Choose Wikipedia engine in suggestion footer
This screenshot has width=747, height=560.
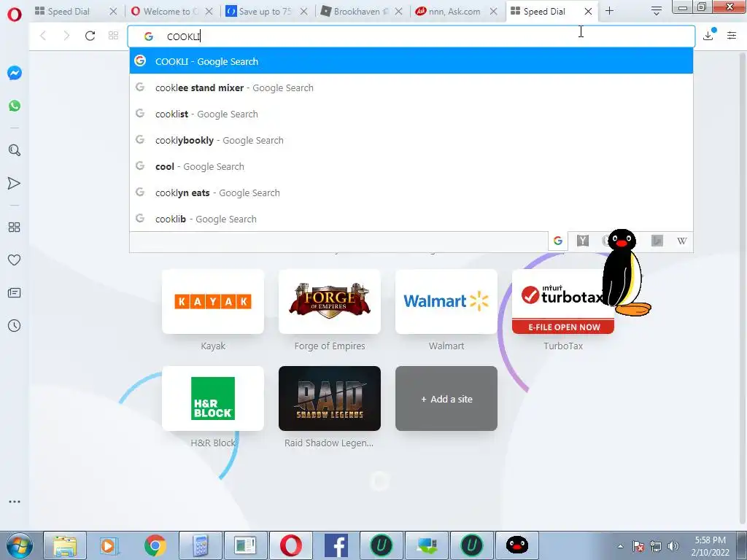pos(682,241)
